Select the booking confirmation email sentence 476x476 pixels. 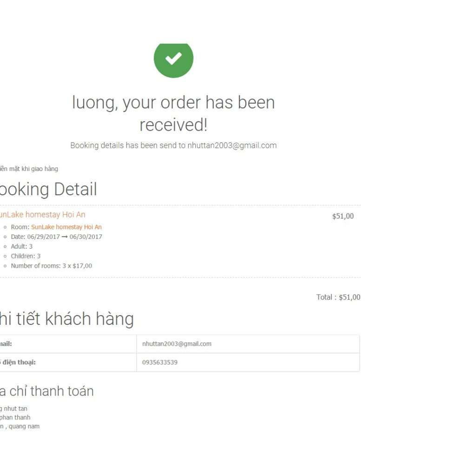point(173,145)
